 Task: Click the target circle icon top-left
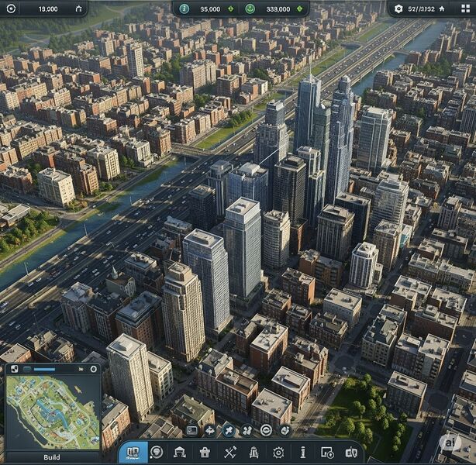pyautogui.click(x=11, y=9)
